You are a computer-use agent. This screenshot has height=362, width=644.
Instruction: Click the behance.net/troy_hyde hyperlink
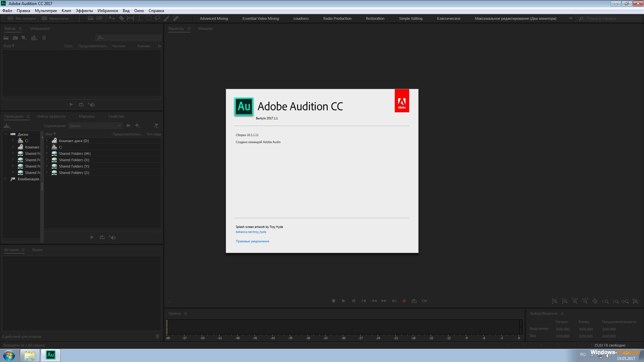(x=251, y=232)
